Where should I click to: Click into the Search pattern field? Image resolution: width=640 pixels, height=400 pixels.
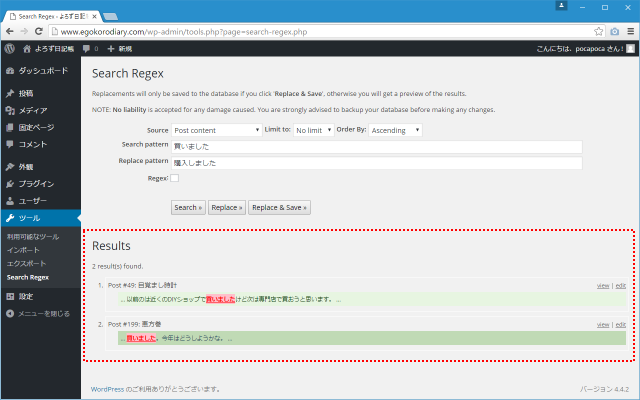[376, 146]
